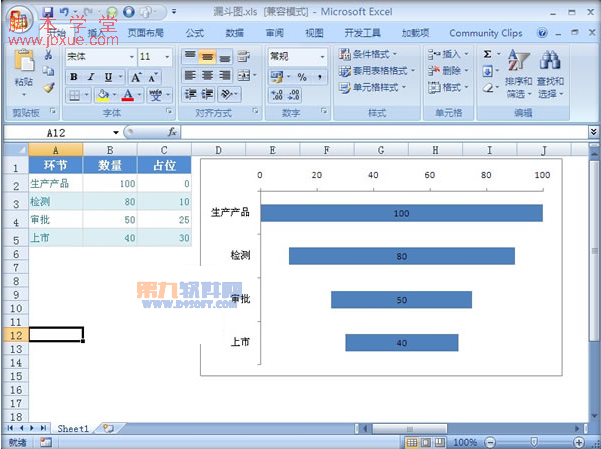Click 格式 format cells button
Viewport: 601px width, 449px height.
click(x=448, y=87)
